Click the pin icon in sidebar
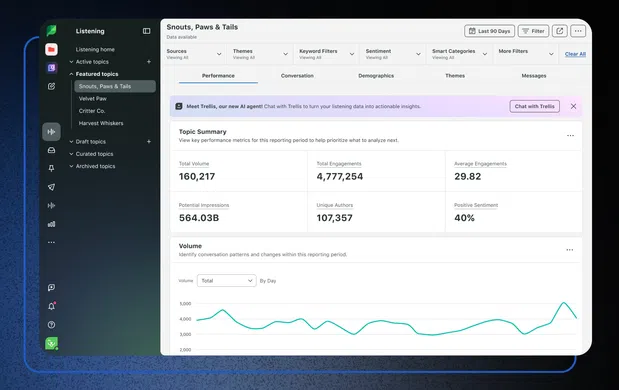Image resolution: width=619 pixels, height=390 pixels. click(51, 169)
